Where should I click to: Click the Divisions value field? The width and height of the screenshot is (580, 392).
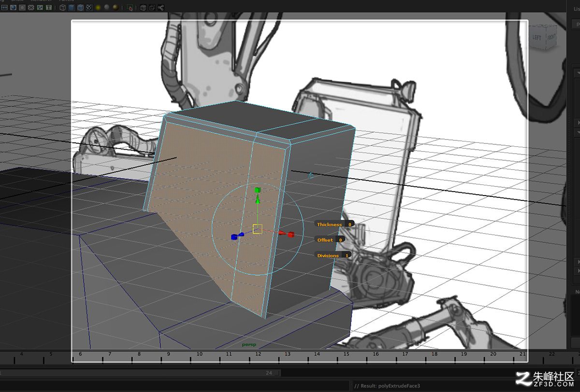(x=347, y=255)
